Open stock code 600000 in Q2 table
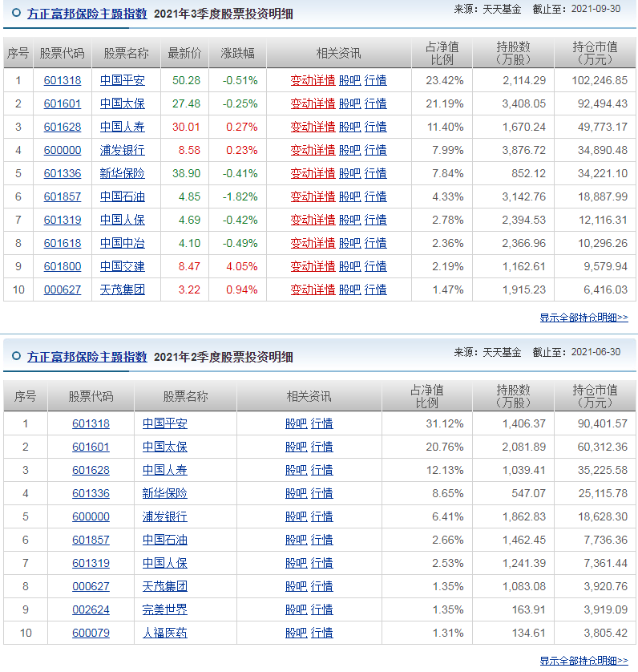The height and width of the screenshot is (672, 638). click(x=91, y=517)
